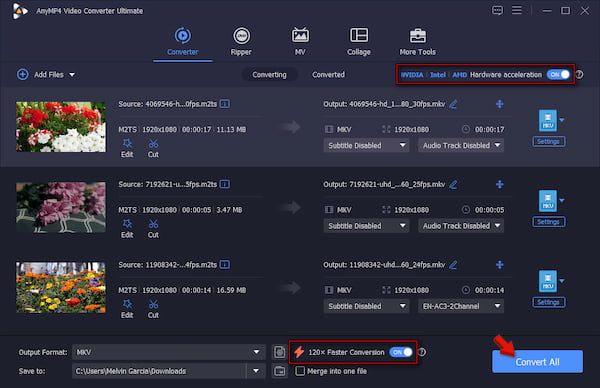The width and height of the screenshot is (600, 388).
Task: Cut the 4069546 video
Action: click(153, 148)
